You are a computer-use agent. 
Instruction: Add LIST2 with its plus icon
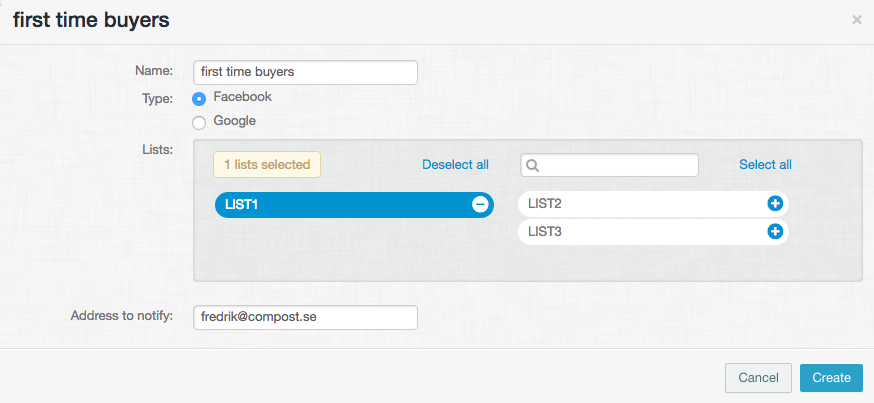click(x=775, y=204)
